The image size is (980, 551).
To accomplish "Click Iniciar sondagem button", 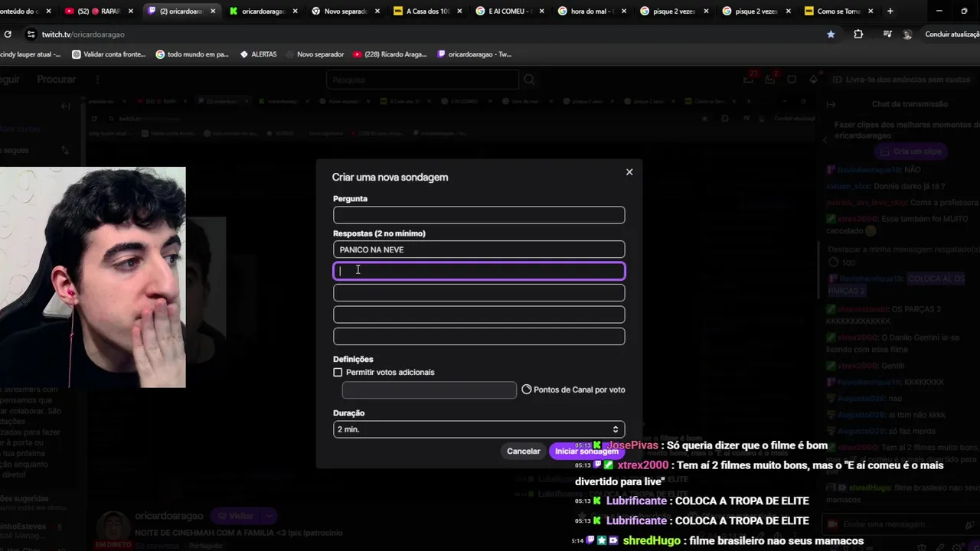I will [586, 452].
